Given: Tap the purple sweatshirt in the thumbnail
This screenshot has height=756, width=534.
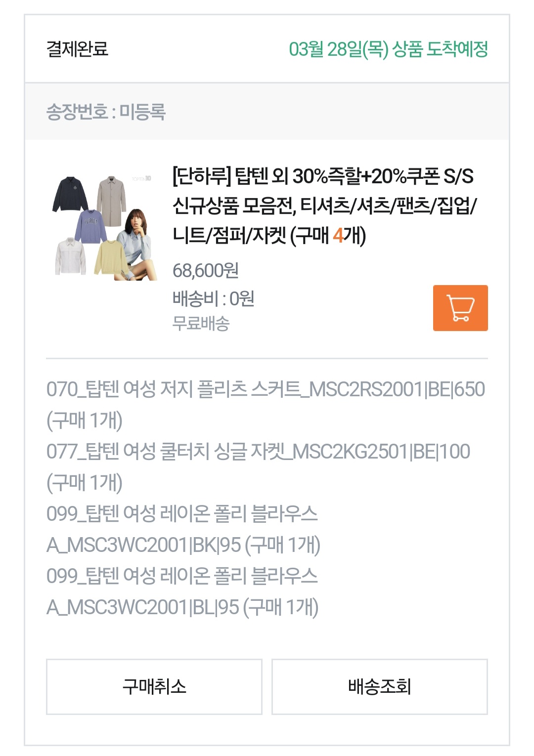Looking at the screenshot, I should pyautogui.click(x=91, y=226).
